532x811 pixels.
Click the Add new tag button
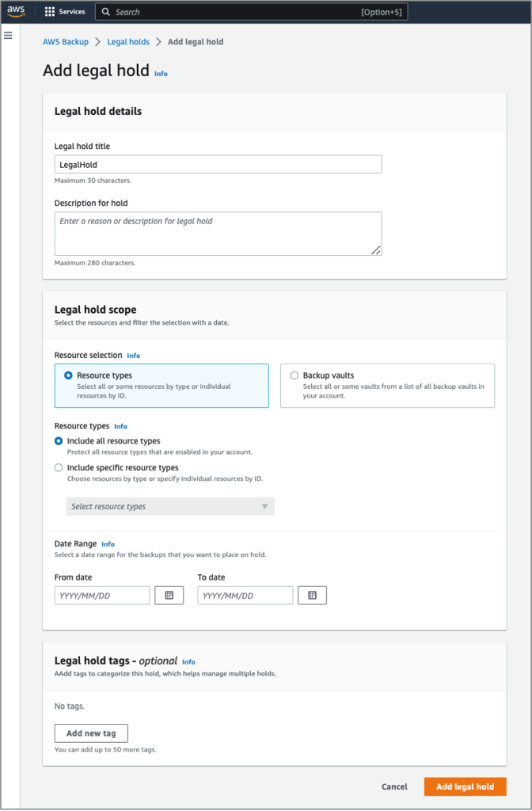pyautogui.click(x=90, y=733)
